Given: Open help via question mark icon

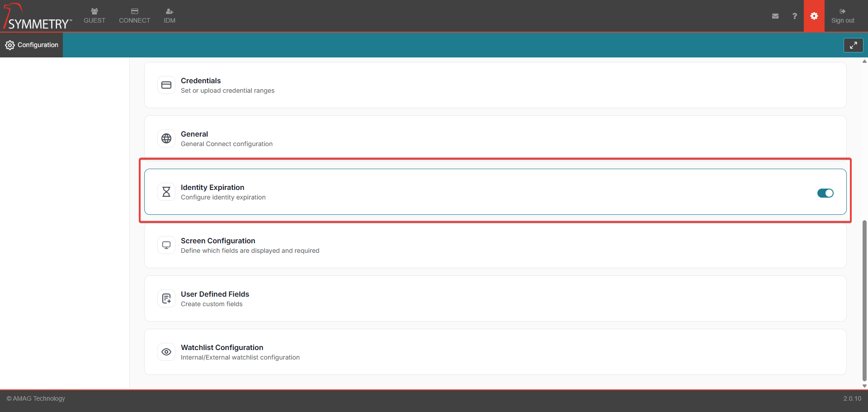Looking at the screenshot, I should [x=794, y=16].
